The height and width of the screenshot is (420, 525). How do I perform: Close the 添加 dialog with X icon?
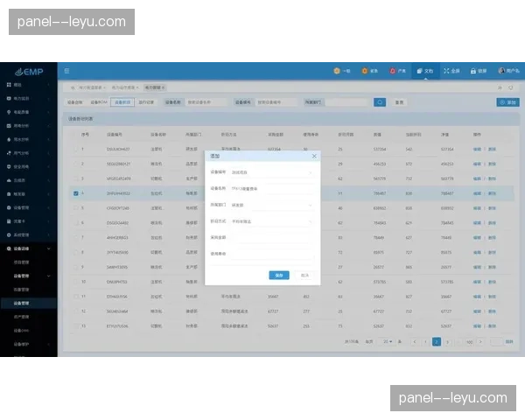point(314,156)
